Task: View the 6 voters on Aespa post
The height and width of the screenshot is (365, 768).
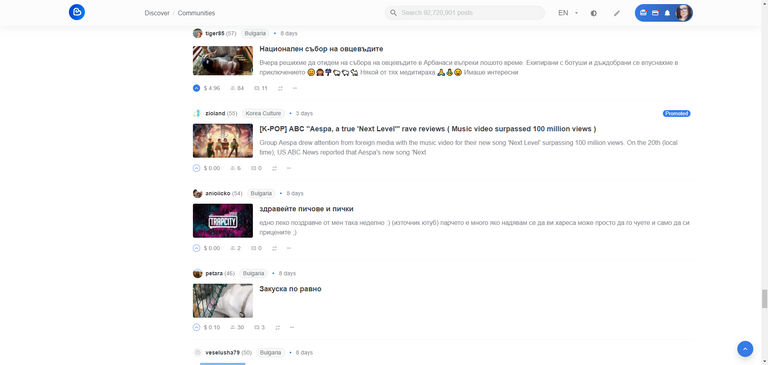Action: tap(236, 168)
